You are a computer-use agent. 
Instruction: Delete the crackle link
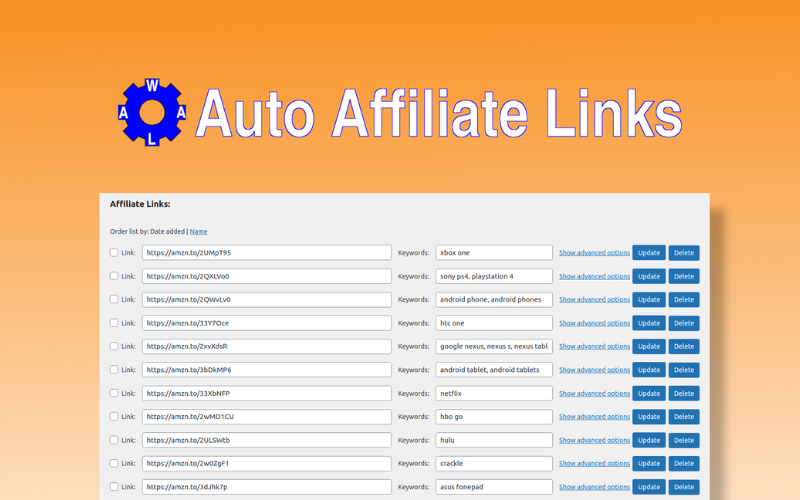684,464
